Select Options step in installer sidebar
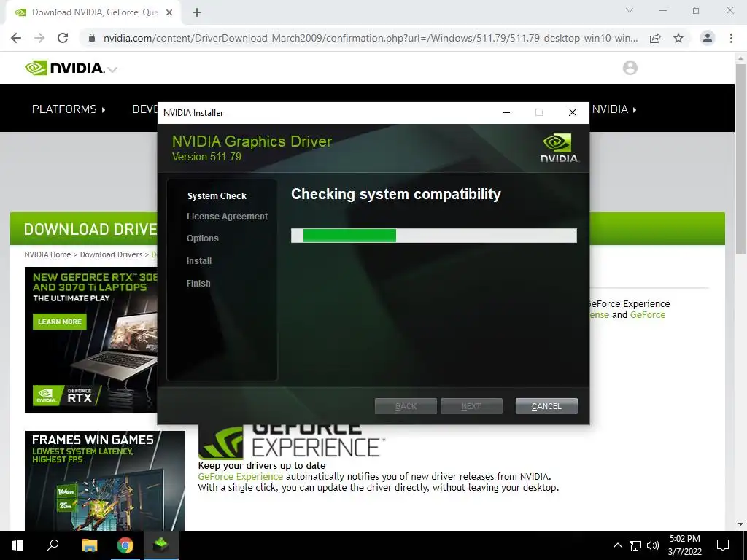Image resolution: width=747 pixels, height=560 pixels. tap(203, 238)
